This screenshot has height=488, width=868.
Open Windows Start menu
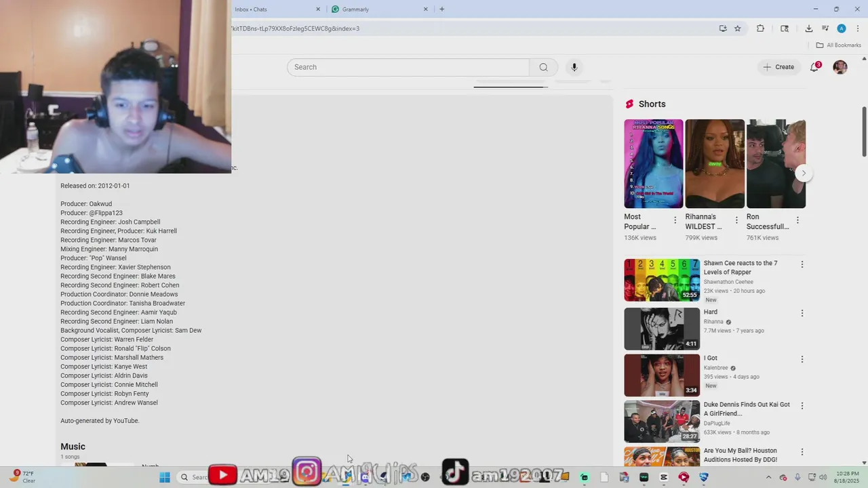[164, 477]
